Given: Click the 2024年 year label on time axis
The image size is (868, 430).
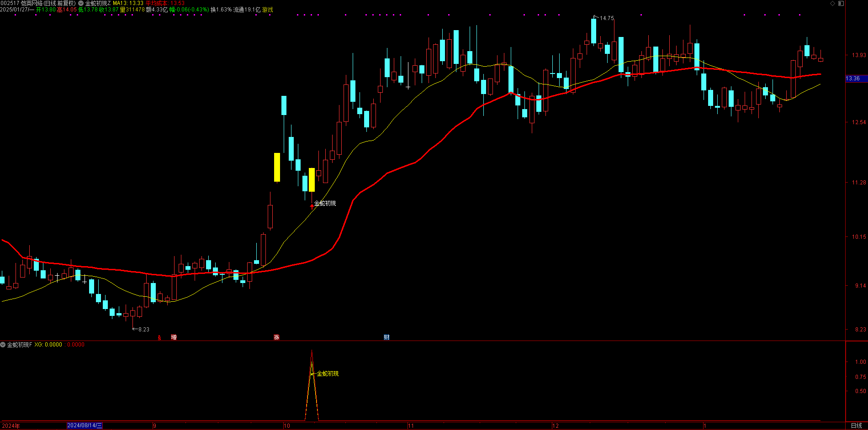Looking at the screenshot, I should (11, 426).
